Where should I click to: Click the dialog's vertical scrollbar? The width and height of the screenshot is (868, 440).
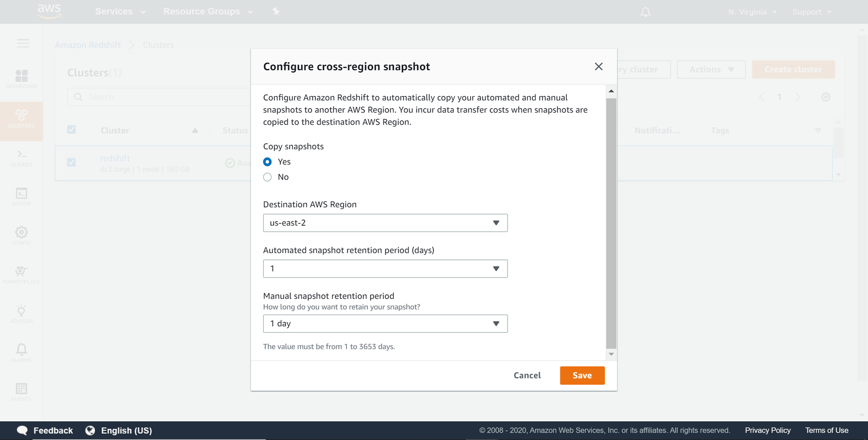pos(611,223)
